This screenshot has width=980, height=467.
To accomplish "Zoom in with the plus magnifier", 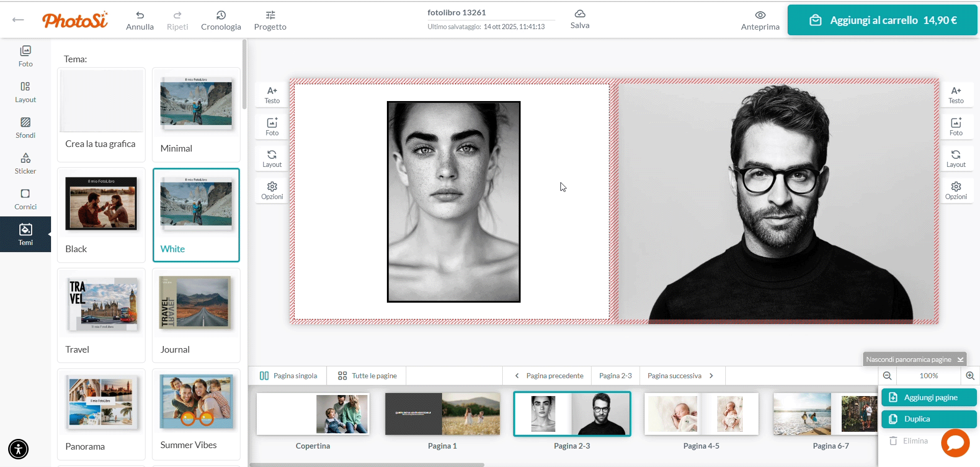I will click(x=970, y=376).
